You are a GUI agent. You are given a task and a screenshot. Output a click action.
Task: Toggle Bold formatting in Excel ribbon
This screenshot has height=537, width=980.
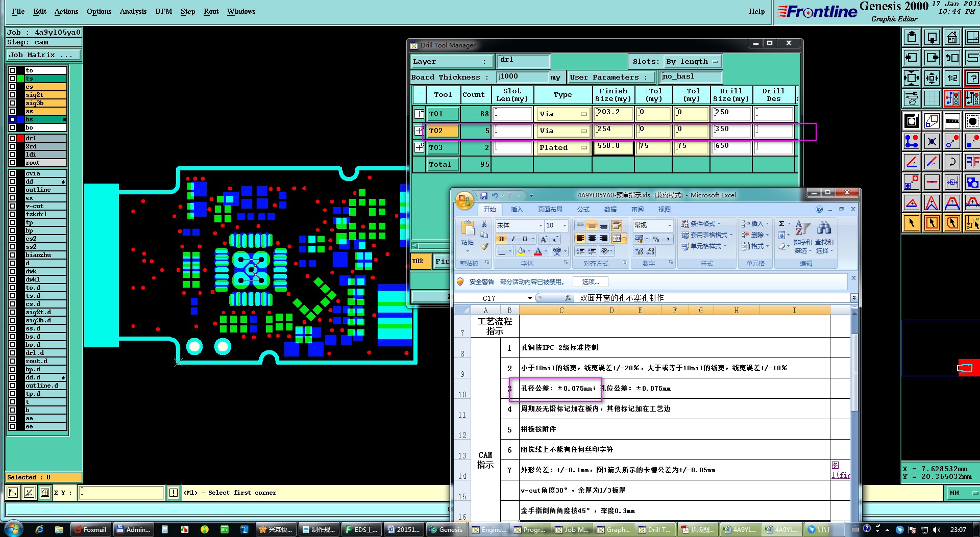501,239
